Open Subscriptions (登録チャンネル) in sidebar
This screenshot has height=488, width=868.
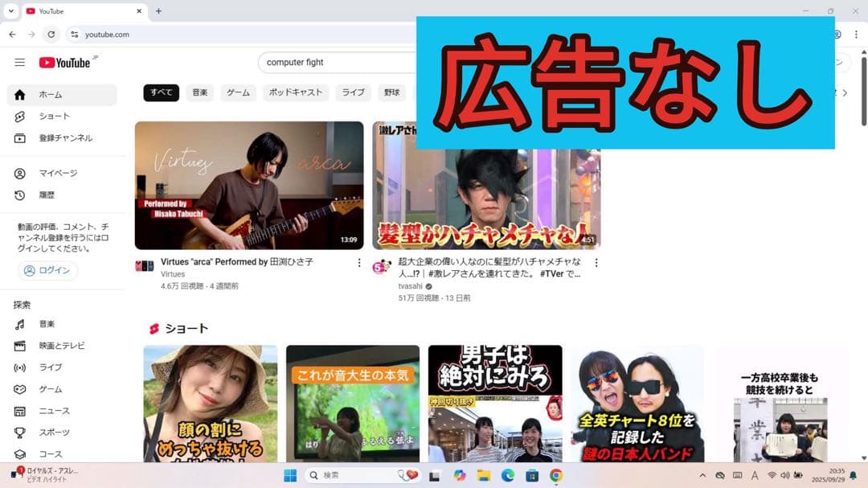coord(62,138)
